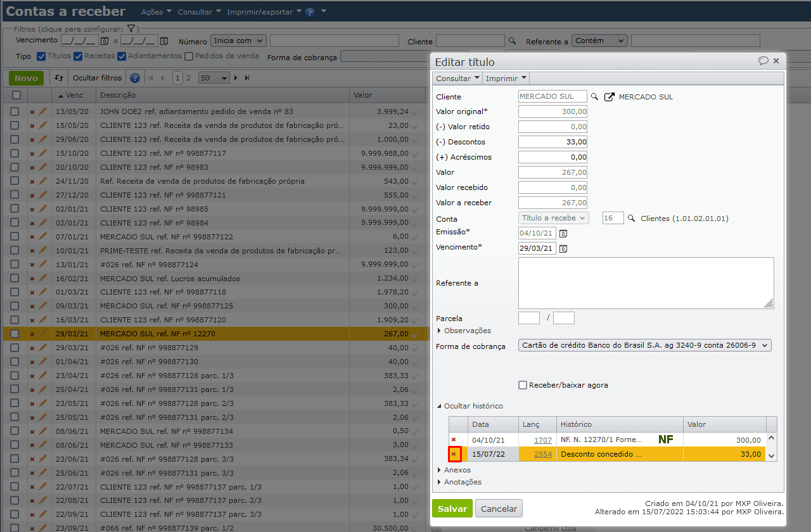Open Conta 'Título a recebe' dropdown
Screen dimensions: 811x532
(x=554, y=218)
